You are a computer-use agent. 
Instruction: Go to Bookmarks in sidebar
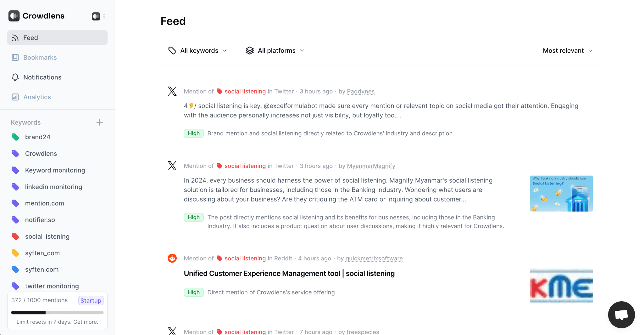(x=40, y=58)
